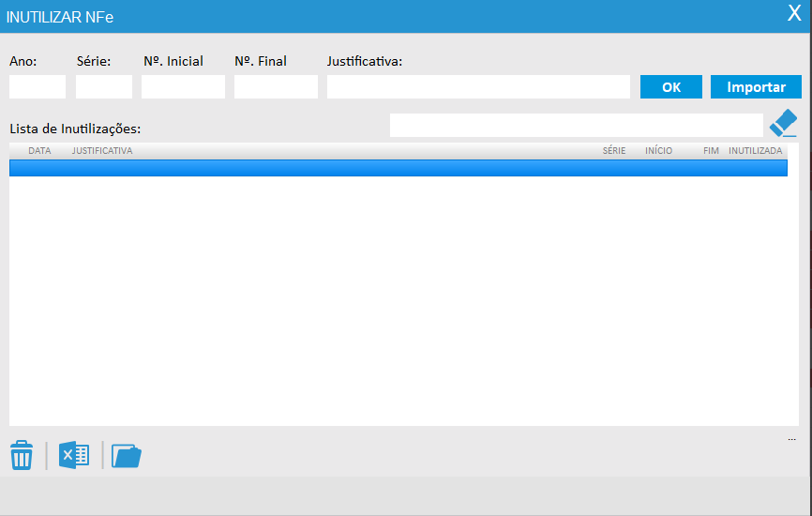Image resolution: width=812 pixels, height=516 pixels.
Task: Click the eraser icon to clear the filter
Action: [782, 125]
